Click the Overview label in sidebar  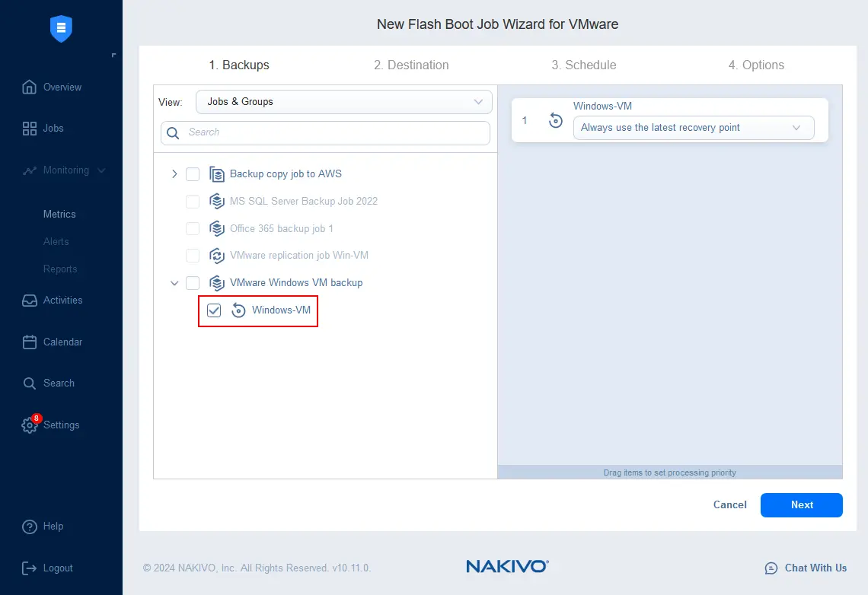[x=62, y=87]
